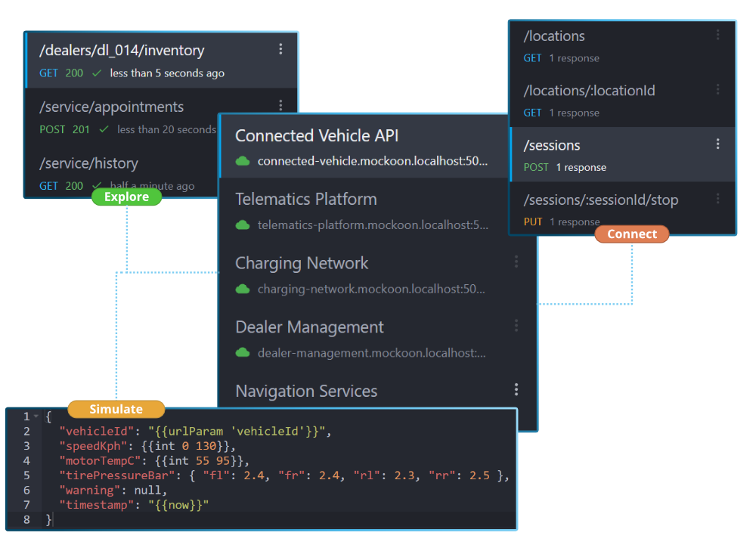Click the yellow Simulate label
This screenshot has height=545, width=756.
[116, 409]
